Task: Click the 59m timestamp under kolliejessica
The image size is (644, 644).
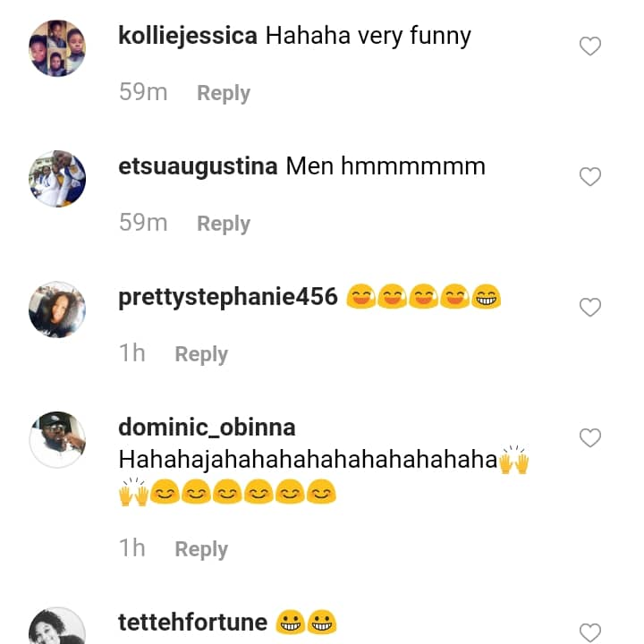Action: coord(143,92)
